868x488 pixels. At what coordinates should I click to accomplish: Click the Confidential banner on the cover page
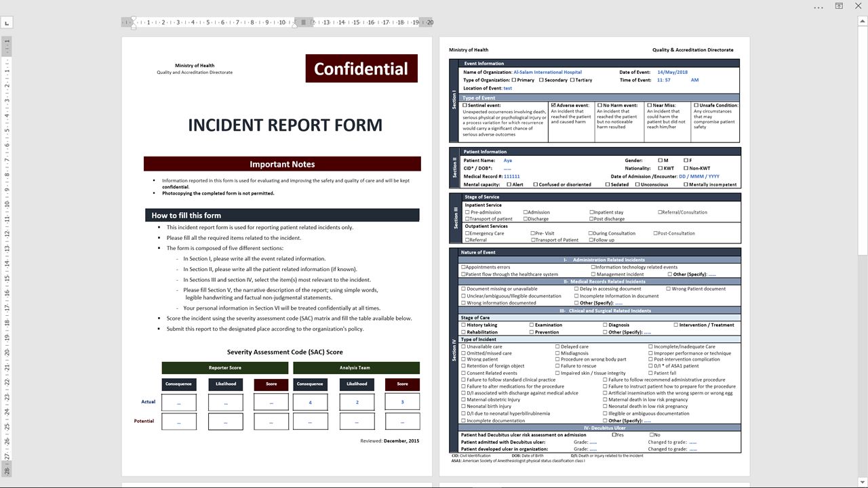coord(361,68)
